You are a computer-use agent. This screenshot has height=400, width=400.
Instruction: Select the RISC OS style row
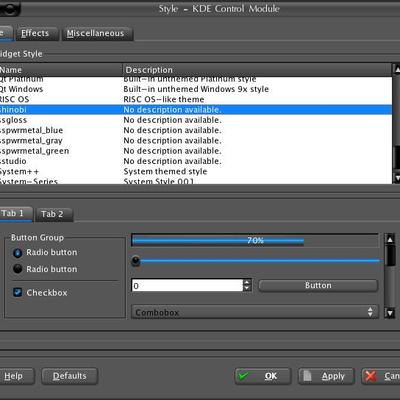[x=196, y=99]
